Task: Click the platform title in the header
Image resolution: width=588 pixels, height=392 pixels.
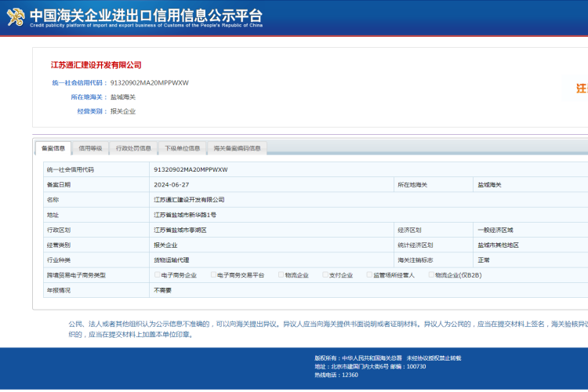Action: point(145,15)
